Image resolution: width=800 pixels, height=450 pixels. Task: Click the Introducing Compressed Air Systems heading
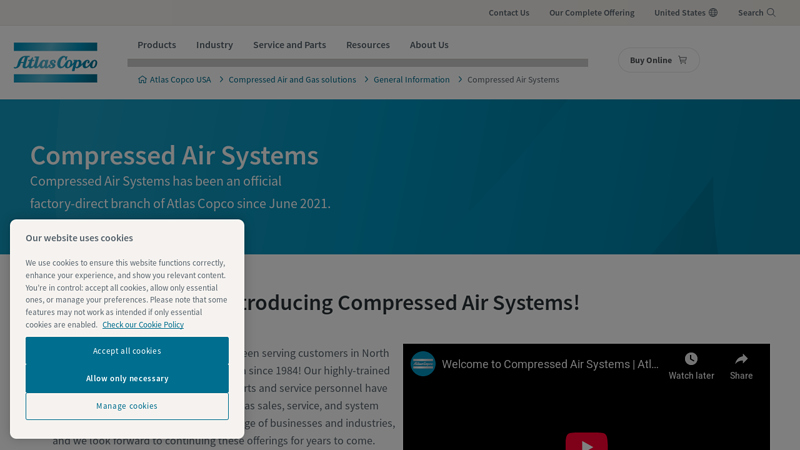[x=413, y=303]
